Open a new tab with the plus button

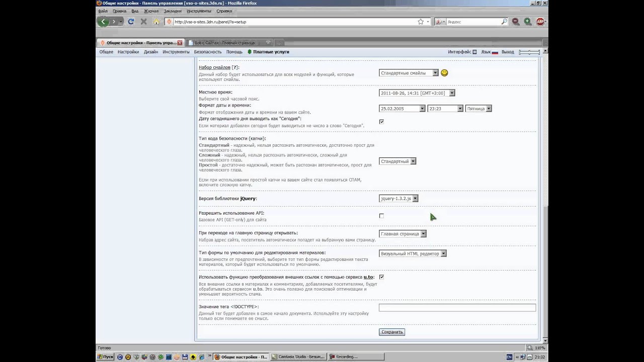pos(279,43)
